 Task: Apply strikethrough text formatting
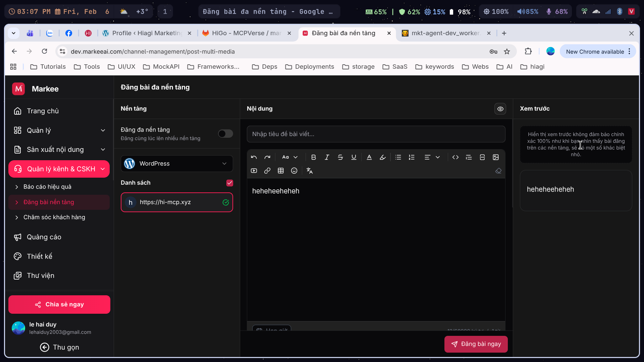click(340, 157)
